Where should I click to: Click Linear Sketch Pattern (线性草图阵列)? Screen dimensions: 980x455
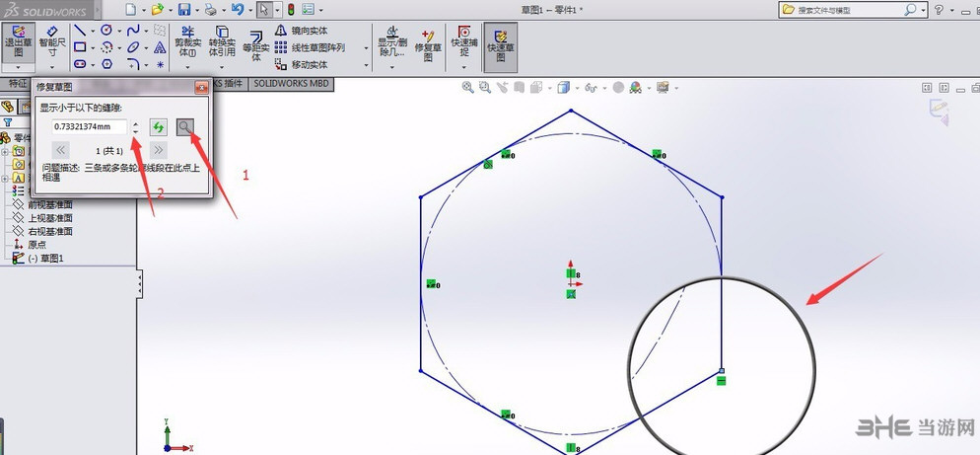pos(310,47)
